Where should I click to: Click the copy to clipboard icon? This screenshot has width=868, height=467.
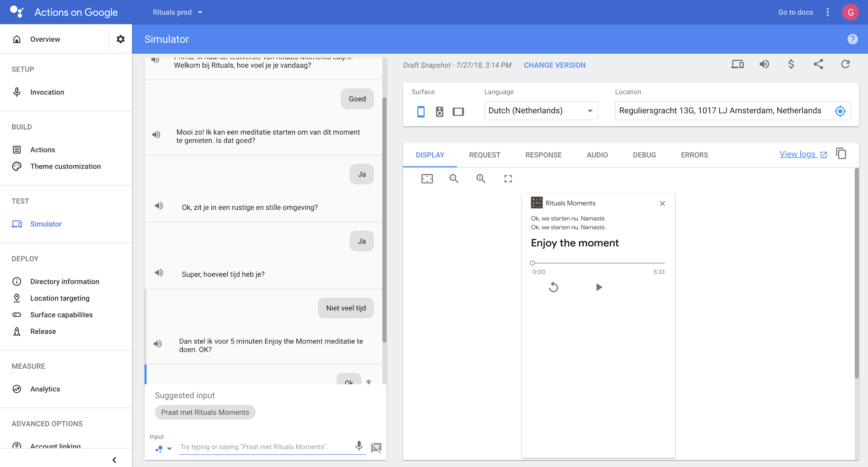tap(841, 153)
